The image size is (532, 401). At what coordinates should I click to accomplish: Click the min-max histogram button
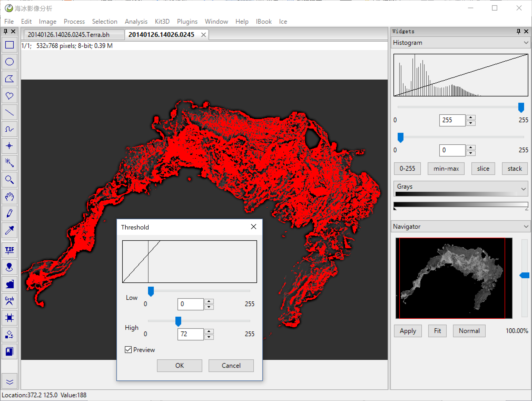click(x=446, y=169)
